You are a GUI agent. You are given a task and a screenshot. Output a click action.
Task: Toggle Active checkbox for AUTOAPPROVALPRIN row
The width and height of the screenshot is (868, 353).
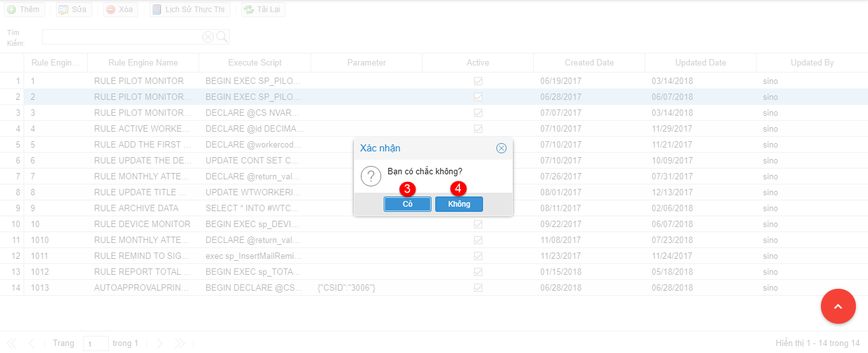coord(478,288)
